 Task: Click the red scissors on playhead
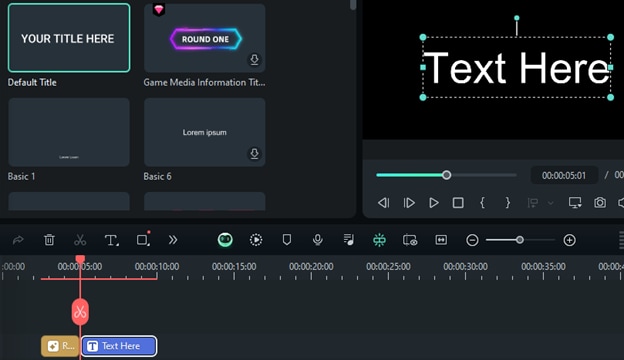tap(80, 311)
